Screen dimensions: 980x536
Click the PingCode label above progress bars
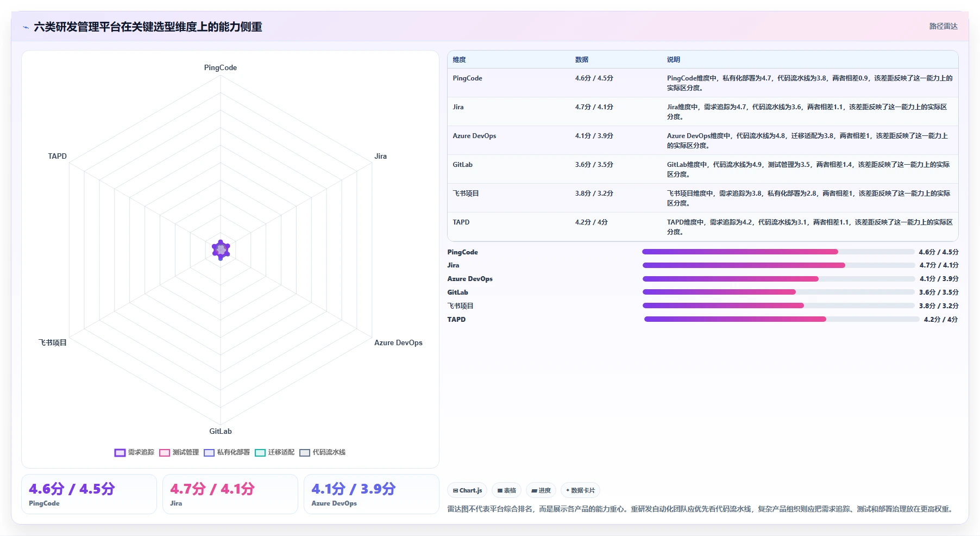click(x=462, y=252)
